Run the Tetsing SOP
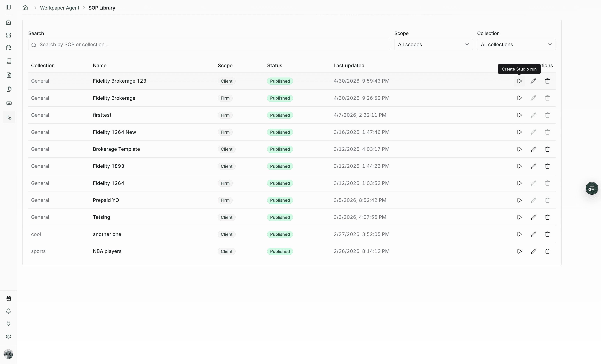Viewport: 601px width, 364px height. pos(519,217)
